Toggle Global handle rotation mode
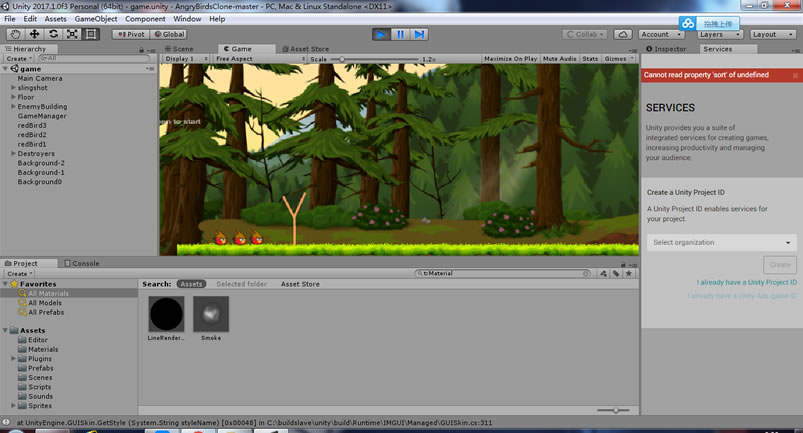The width and height of the screenshot is (803, 433). click(x=169, y=34)
